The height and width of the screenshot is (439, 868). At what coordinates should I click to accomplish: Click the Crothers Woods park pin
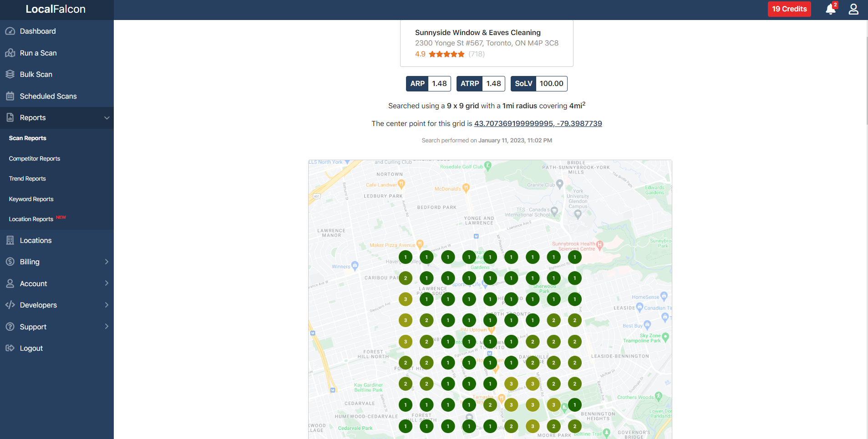point(658,396)
